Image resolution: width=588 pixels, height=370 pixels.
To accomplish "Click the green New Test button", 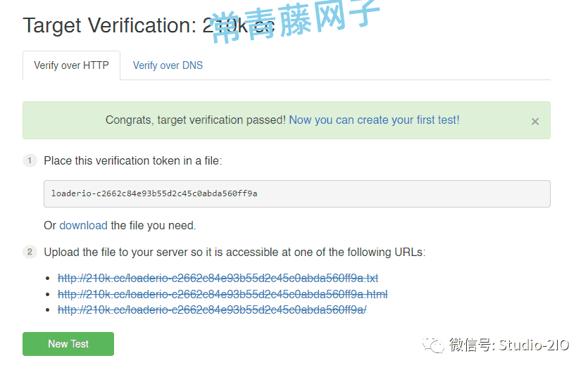I will pos(68,344).
